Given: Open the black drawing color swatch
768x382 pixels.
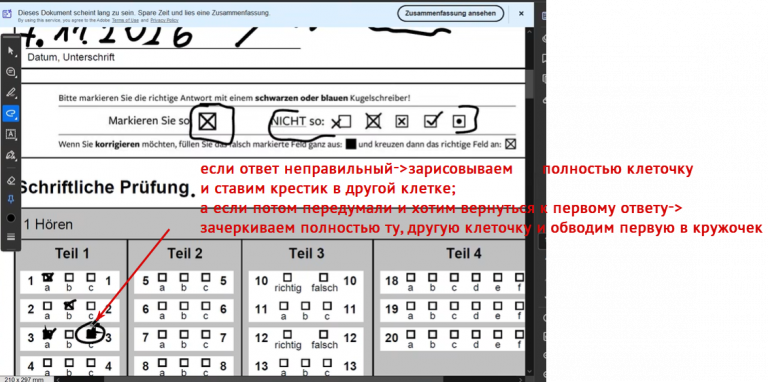Looking at the screenshot, I should (11, 218).
